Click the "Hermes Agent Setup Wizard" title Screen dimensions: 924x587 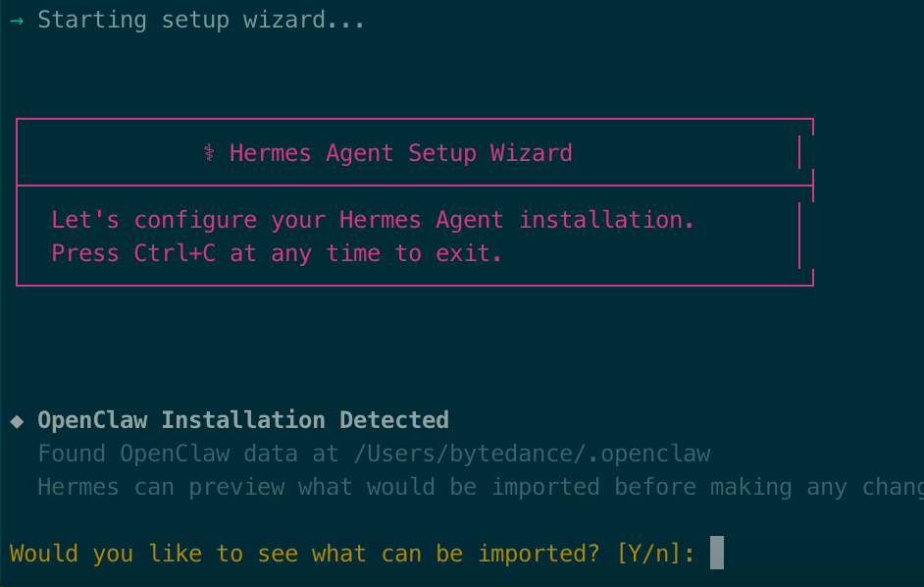tap(400, 153)
